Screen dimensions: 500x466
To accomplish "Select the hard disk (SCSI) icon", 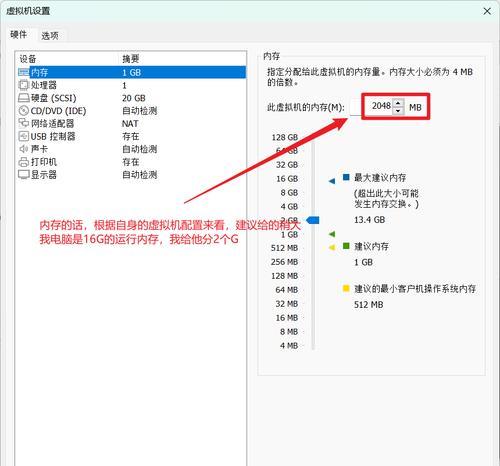I will [24, 98].
